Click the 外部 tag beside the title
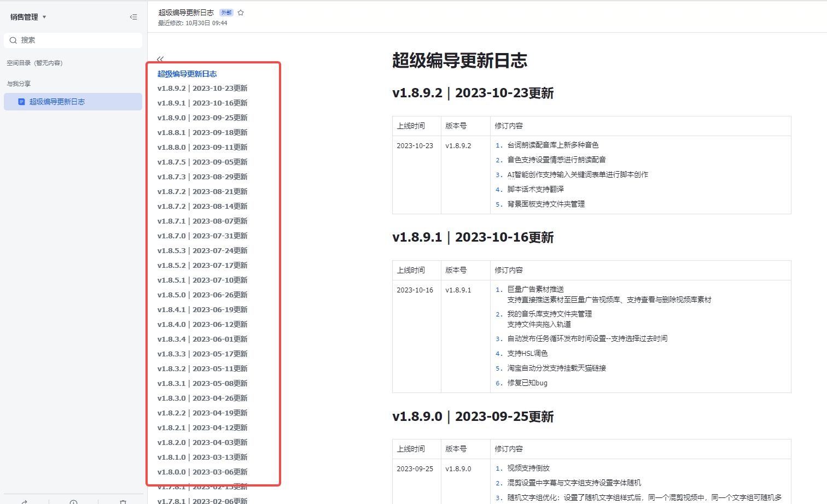Viewport: 827px width, 504px height. point(226,13)
